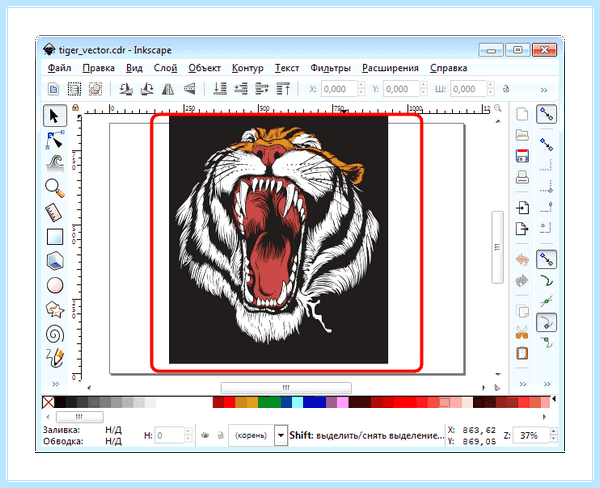
Task: Open the Контур menu
Action: point(248,68)
